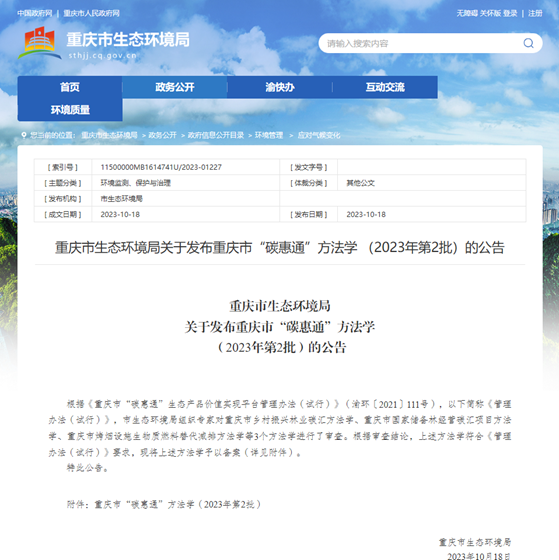
Task: Open the 环境质量 navigation tab
Action: coord(70,110)
